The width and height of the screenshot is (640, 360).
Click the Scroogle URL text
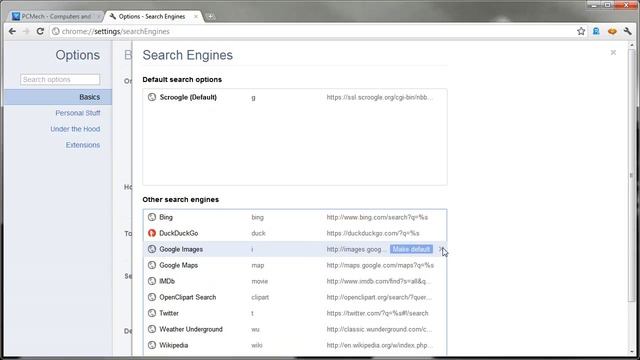379,97
